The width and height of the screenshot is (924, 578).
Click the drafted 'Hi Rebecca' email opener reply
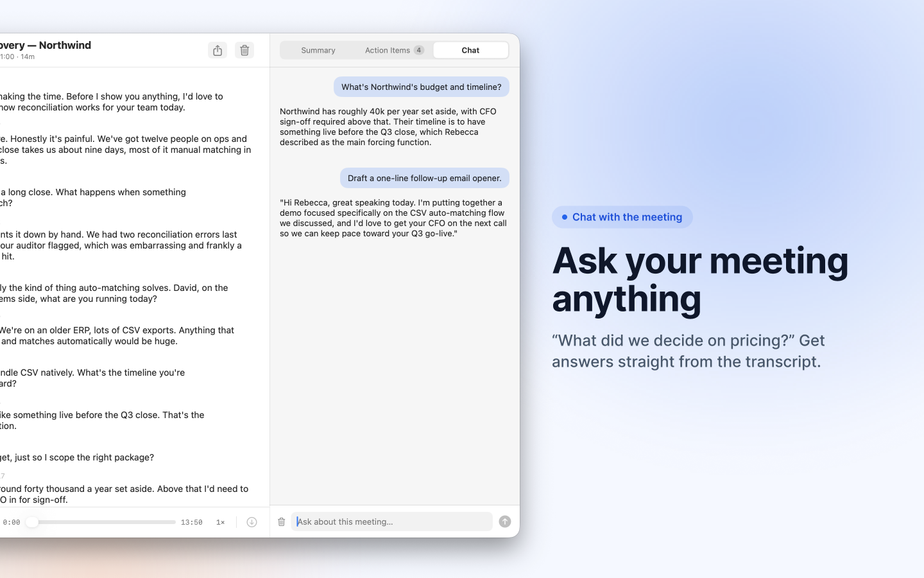(393, 218)
